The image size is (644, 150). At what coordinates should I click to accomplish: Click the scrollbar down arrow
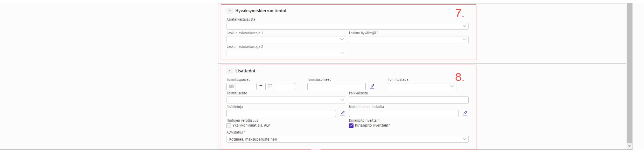pos(629,147)
